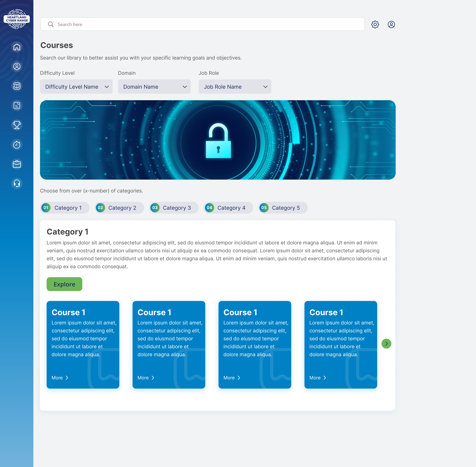Open More link on first Course 1 card
476x467 pixels.
coord(60,378)
